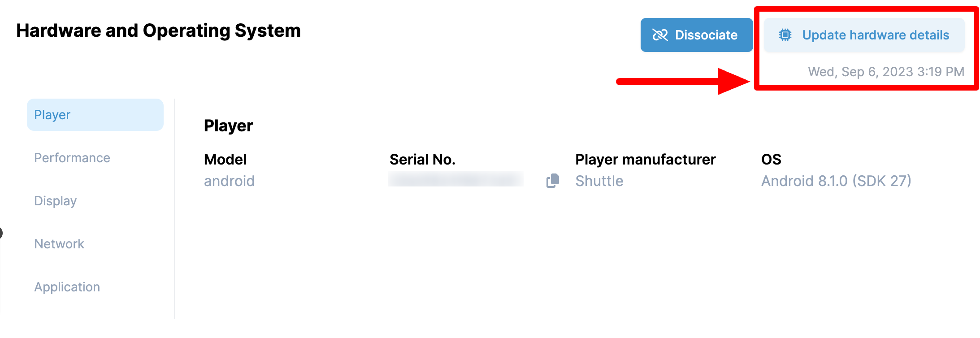The width and height of the screenshot is (980, 338).
Task: Go to the Application sidebar tab
Action: point(67,287)
